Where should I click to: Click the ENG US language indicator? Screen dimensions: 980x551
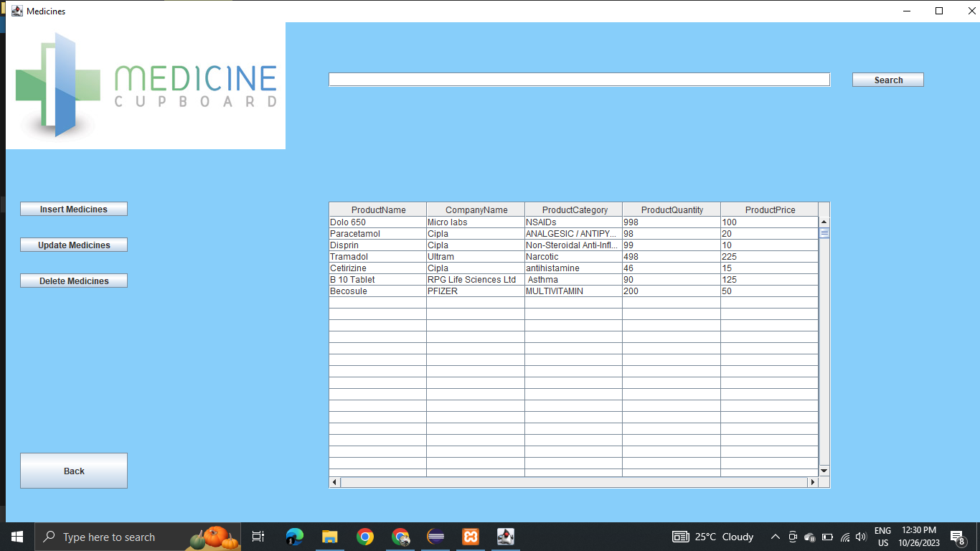click(882, 537)
